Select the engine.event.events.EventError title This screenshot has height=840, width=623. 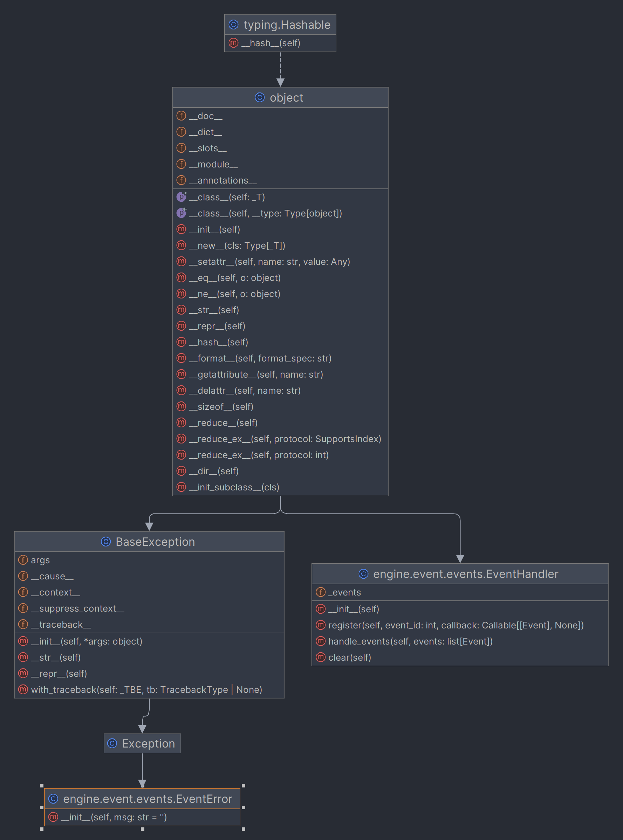[142, 799]
